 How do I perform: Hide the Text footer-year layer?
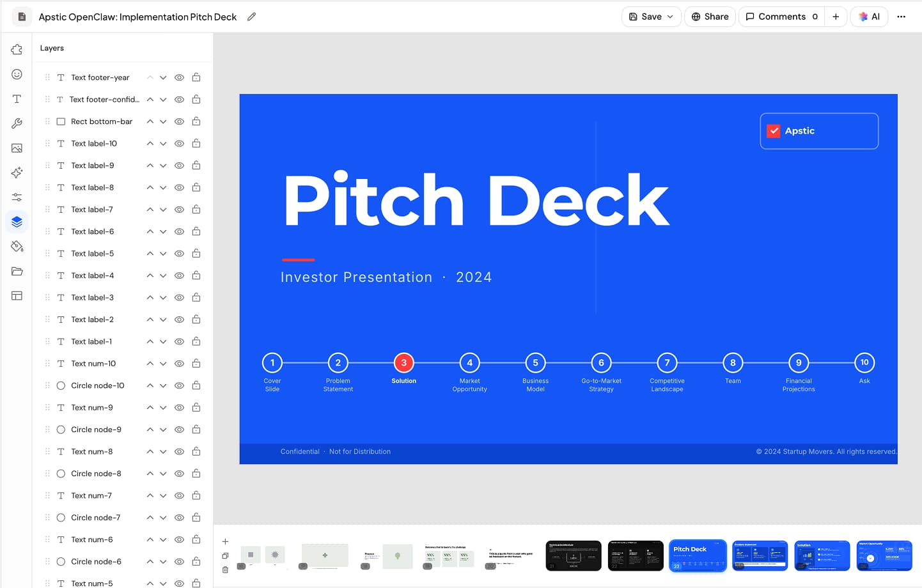click(179, 77)
